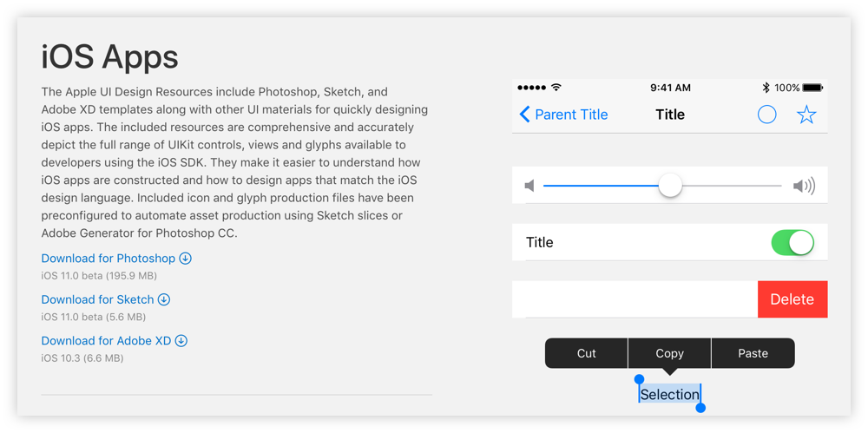Viewport: 868px width, 433px height.
Task: Go back using the Parent Title chevron
Action: tap(525, 115)
